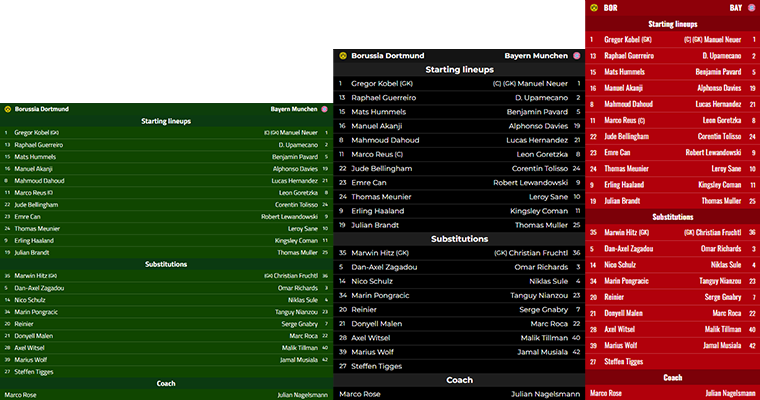Select Marin Pongracic in red widget
Image resolution: width=760 pixels, height=400 pixels.
point(626,281)
